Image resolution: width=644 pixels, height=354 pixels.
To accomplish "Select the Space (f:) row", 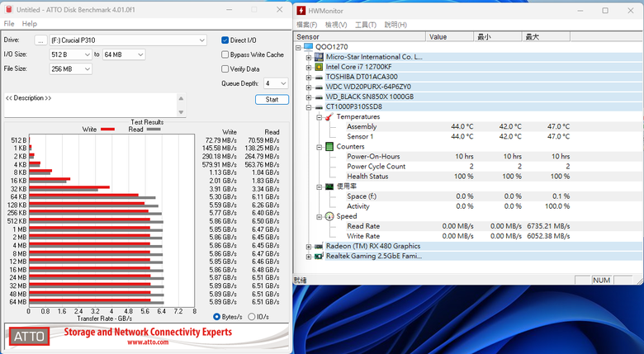I will [458, 196].
